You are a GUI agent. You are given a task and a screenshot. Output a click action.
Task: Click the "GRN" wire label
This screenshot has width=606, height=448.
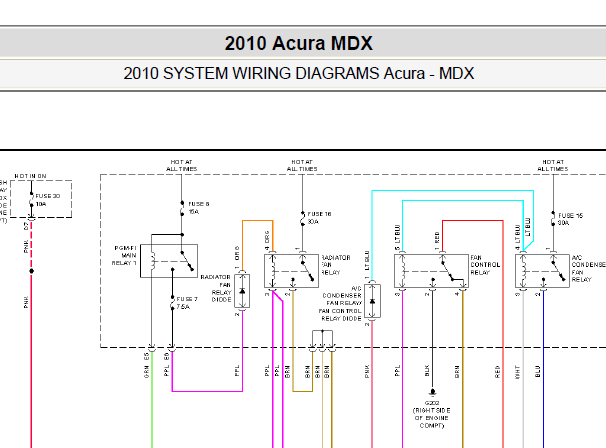146,372
